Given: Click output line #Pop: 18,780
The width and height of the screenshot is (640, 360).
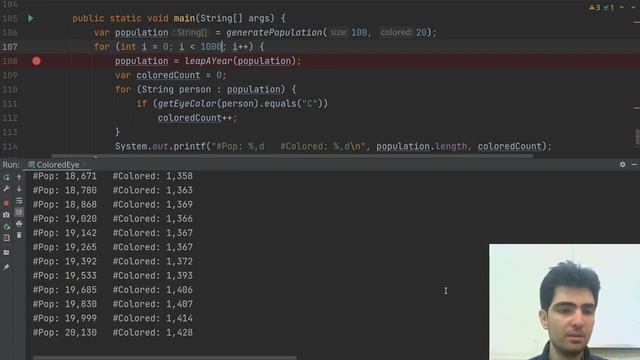Looking at the screenshot, I should (x=65, y=190).
